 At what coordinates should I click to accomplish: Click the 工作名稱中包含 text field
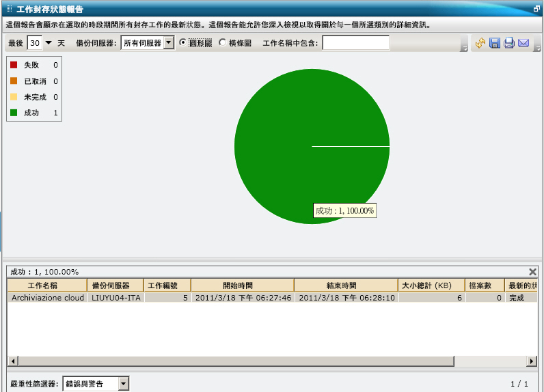(x=356, y=42)
